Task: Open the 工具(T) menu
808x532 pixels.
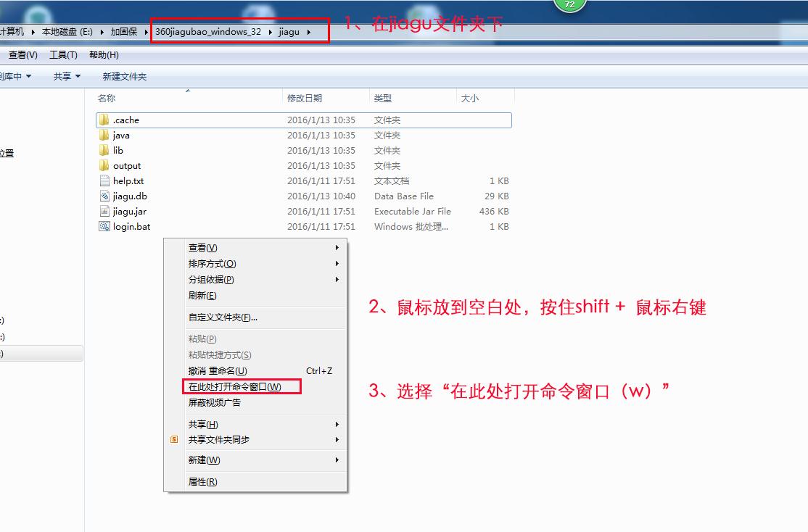Action: coord(63,54)
